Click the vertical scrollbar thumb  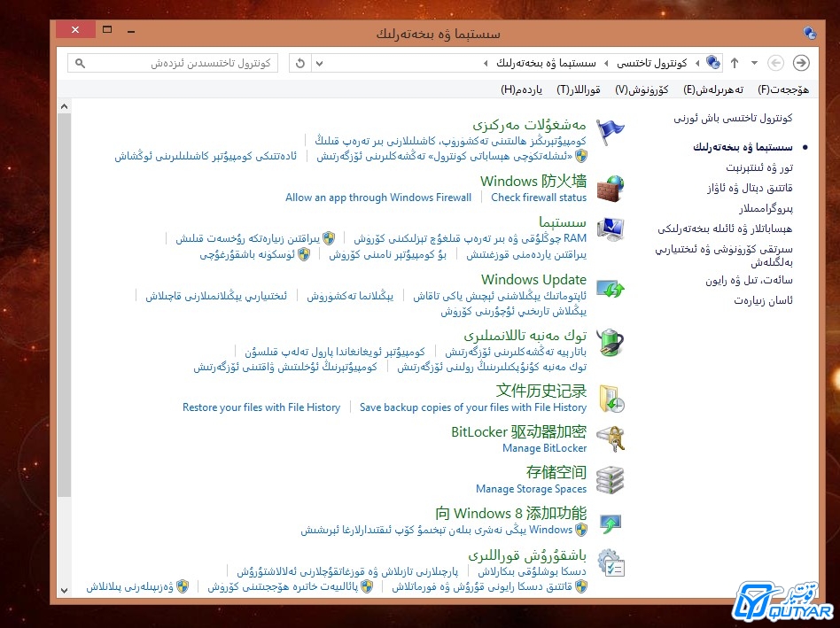click(x=65, y=305)
